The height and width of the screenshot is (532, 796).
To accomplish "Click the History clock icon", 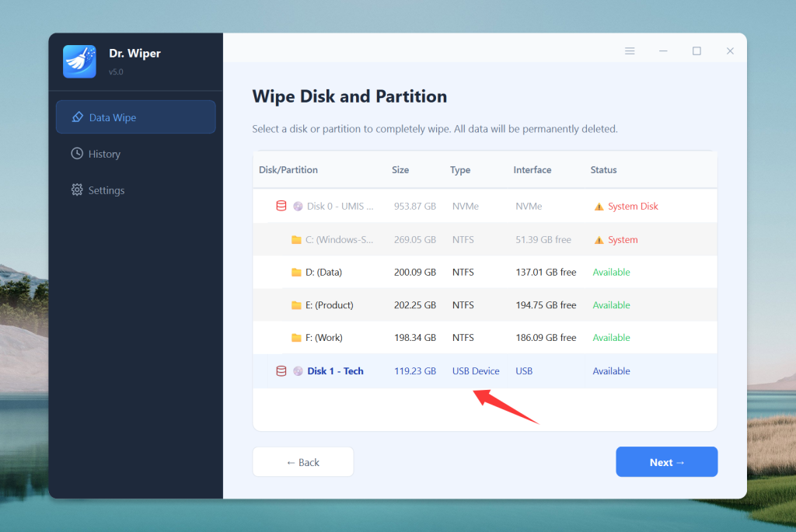I will pyautogui.click(x=77, y=154).
